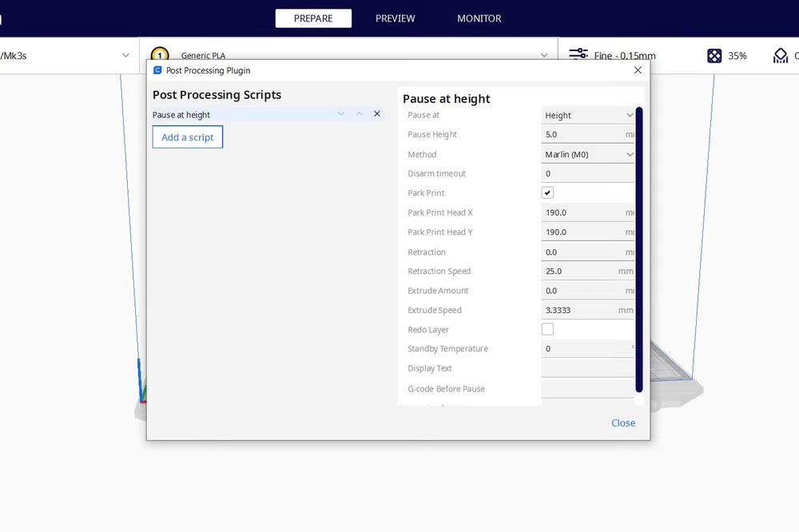Switch to the MONITOR tab
This screenshot has height=532, width=799.
(479, 18)
